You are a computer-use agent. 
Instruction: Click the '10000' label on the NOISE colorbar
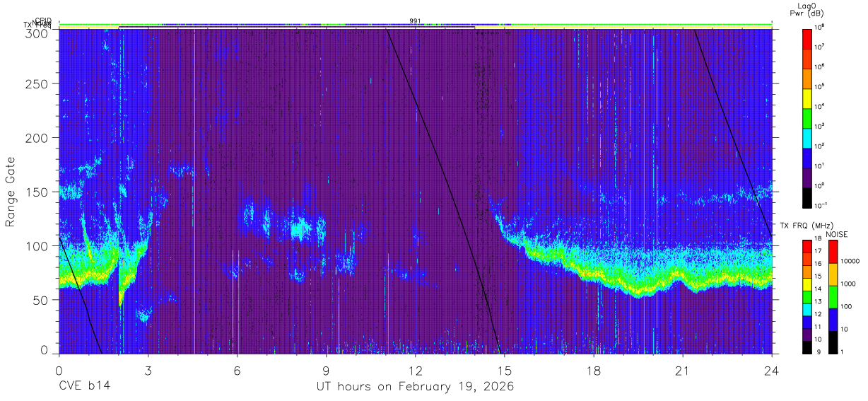pos(849,261)
